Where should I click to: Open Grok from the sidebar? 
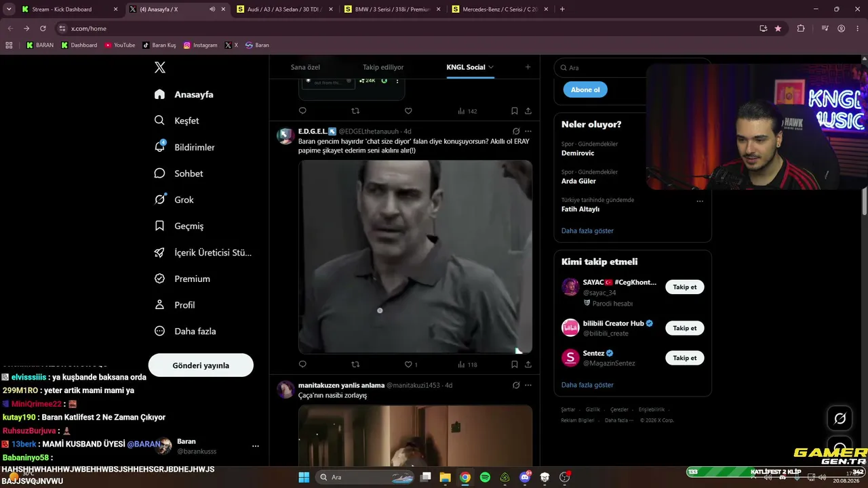click(174, 200)
